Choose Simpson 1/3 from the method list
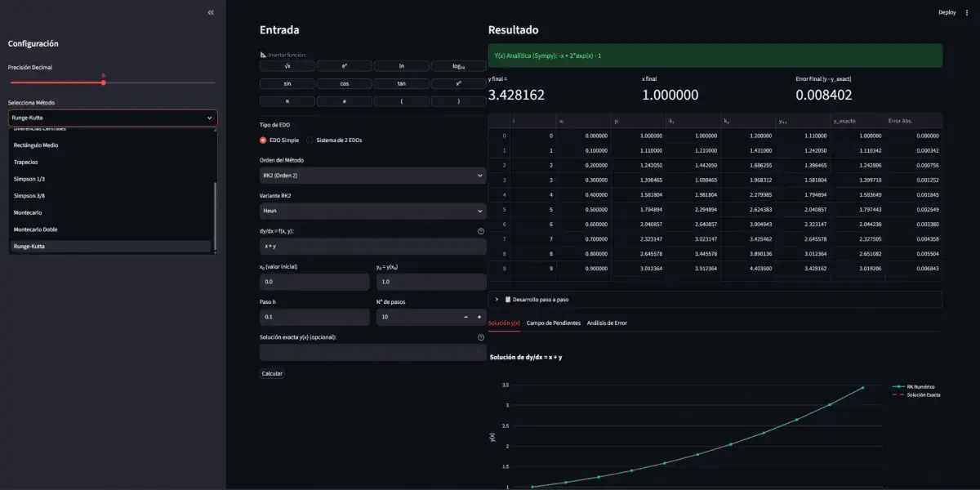980x490 pixels. point(110,179)
